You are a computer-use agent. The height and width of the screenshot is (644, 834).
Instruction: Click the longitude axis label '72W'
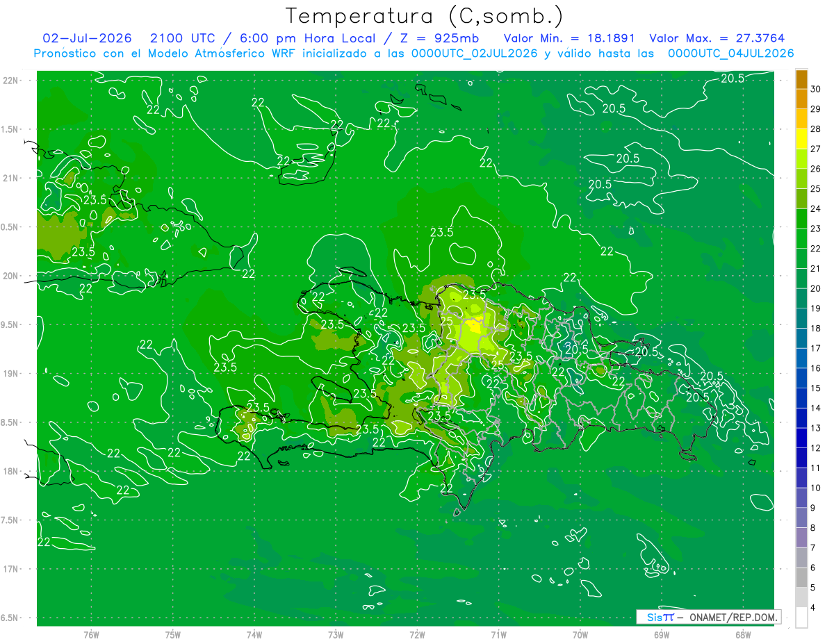[x=417, y=635]
